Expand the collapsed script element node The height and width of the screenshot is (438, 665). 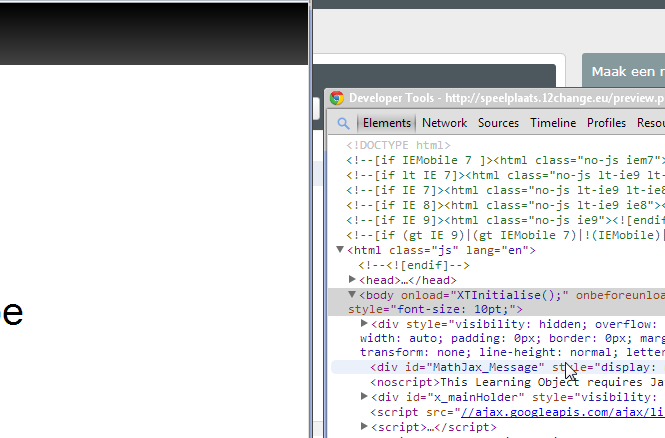coord(364,426)
